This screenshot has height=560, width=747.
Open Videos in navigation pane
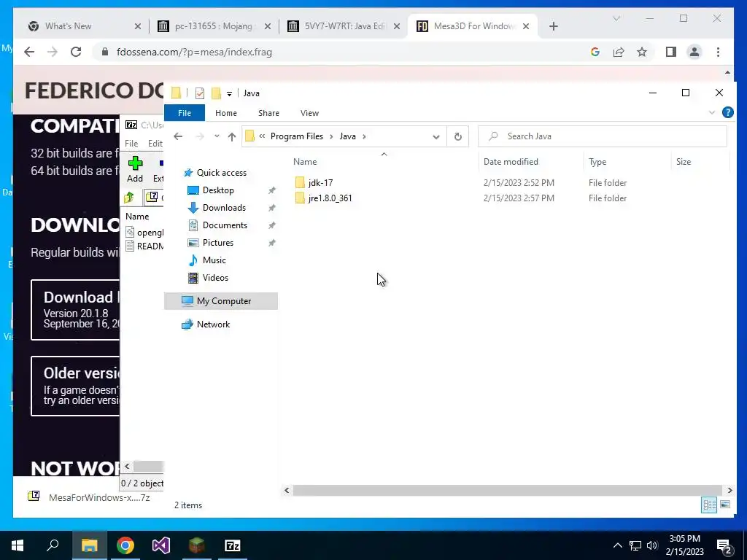[x=215, y=278]
